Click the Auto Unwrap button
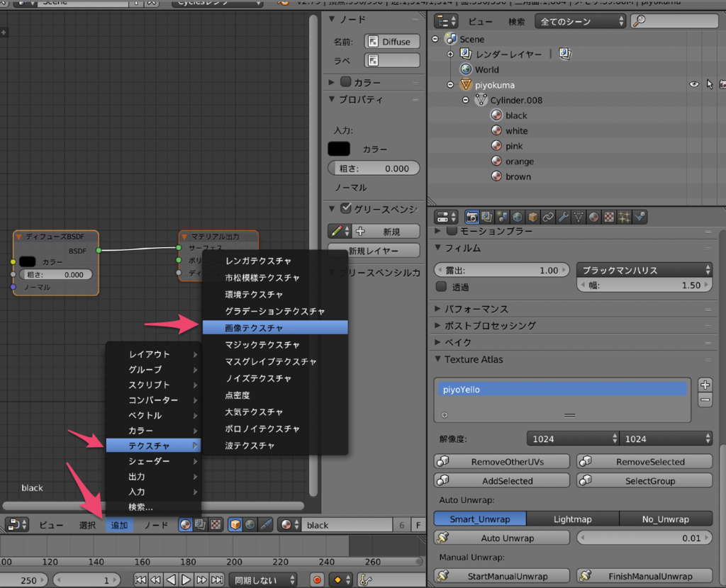726x588 pixels. [502, 538]
